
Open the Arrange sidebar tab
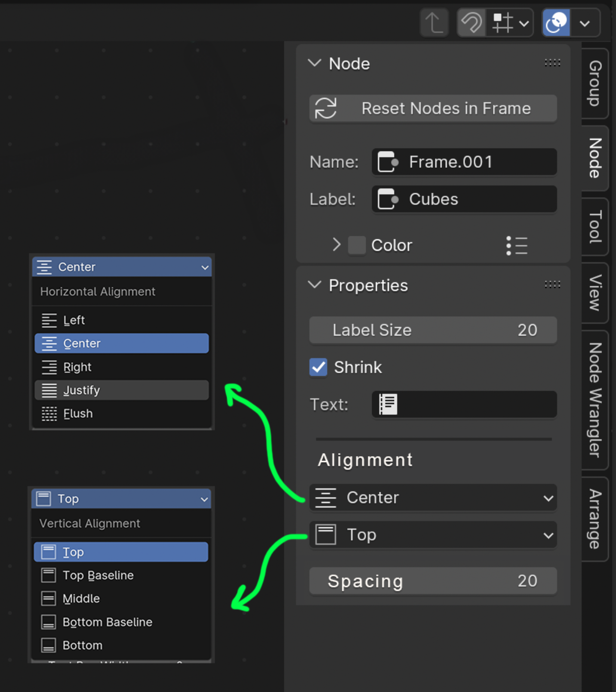tap(595, 519)
